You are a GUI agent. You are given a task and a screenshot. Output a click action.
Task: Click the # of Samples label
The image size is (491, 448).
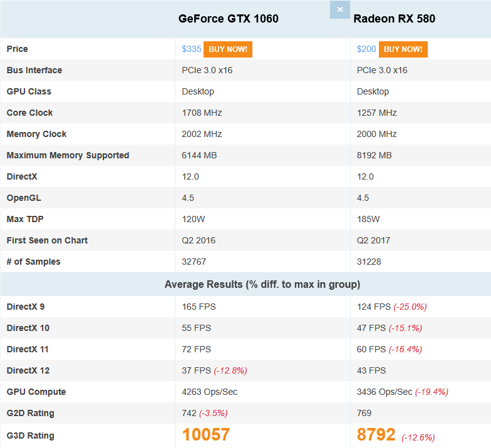point(34,262)
